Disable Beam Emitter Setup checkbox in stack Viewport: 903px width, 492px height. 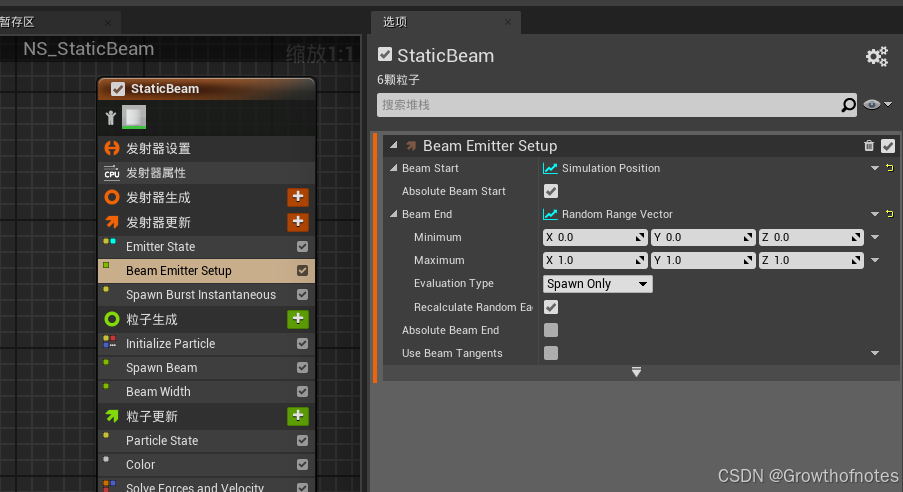302,271
